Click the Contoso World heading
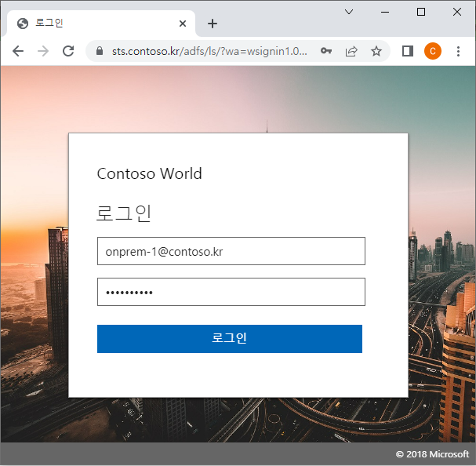The height and width of the screenshot is (466, 476). [x=149, y=173]
